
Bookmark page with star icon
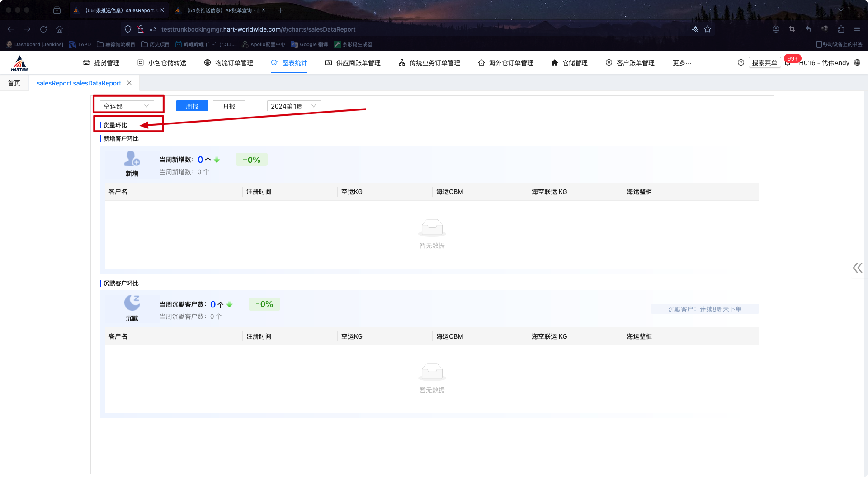708,29
